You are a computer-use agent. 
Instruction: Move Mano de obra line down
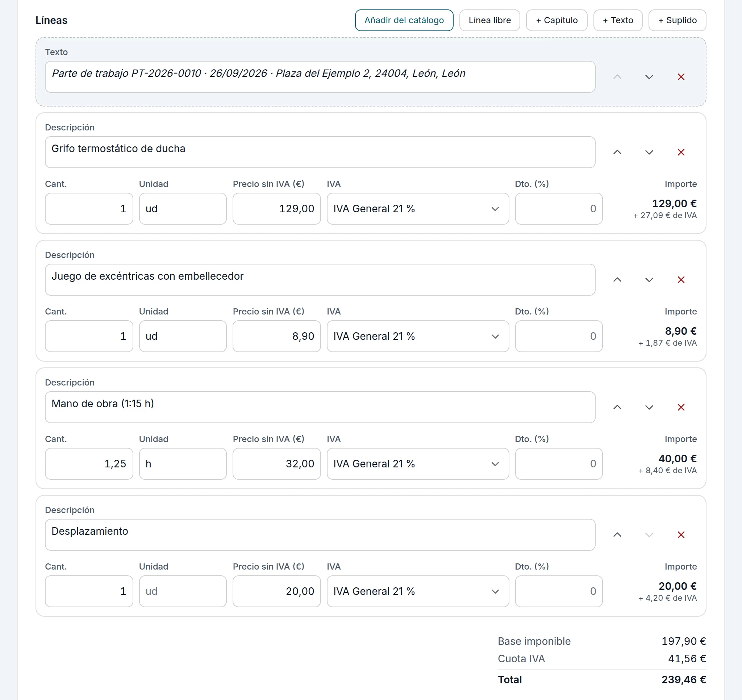649,407
